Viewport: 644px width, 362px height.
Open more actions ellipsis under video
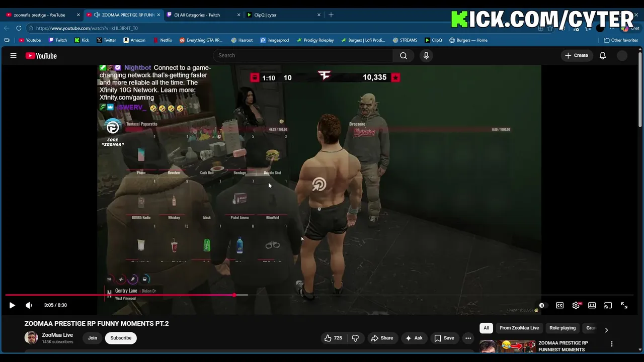pyautogui.click(x=468, y=338)
